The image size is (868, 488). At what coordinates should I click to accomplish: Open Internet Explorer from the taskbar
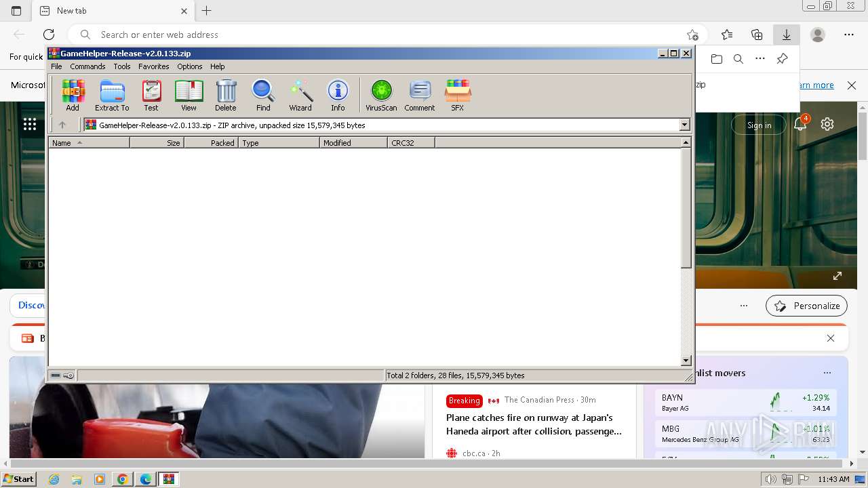coord(54,479)
